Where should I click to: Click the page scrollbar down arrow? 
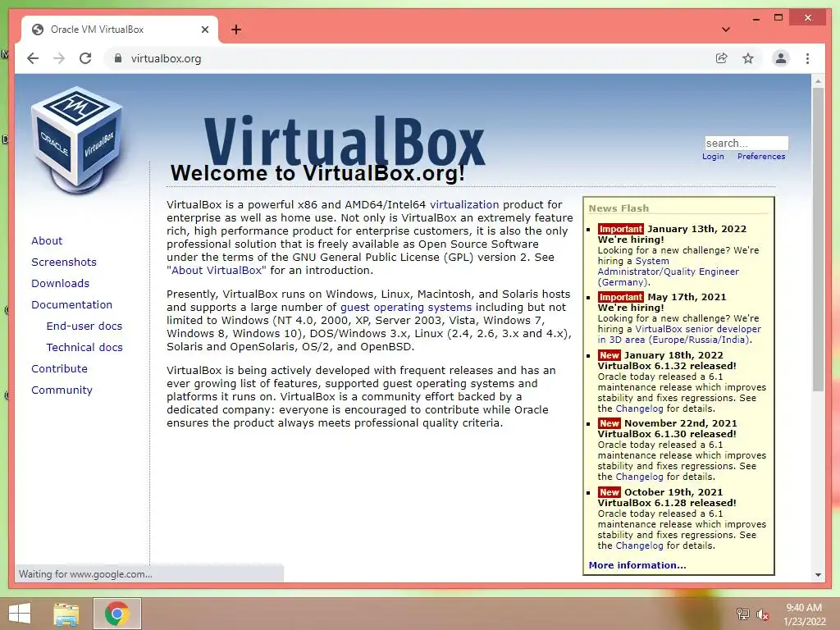tap(818, 575)
